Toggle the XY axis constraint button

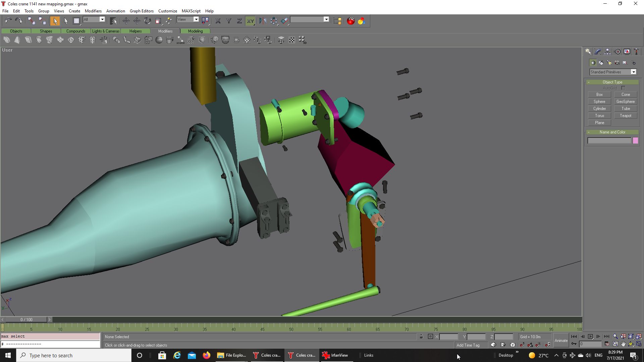(x=250, y=21)
